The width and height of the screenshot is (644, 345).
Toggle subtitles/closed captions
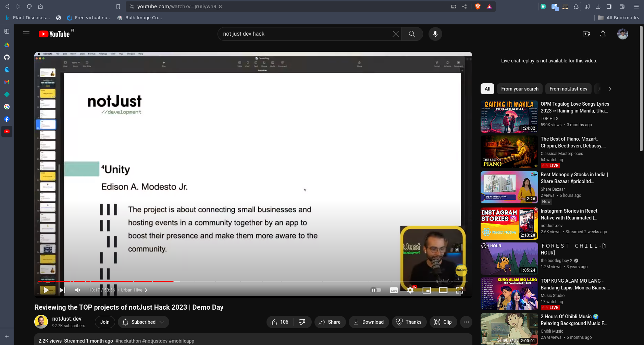tap(394, 290)
